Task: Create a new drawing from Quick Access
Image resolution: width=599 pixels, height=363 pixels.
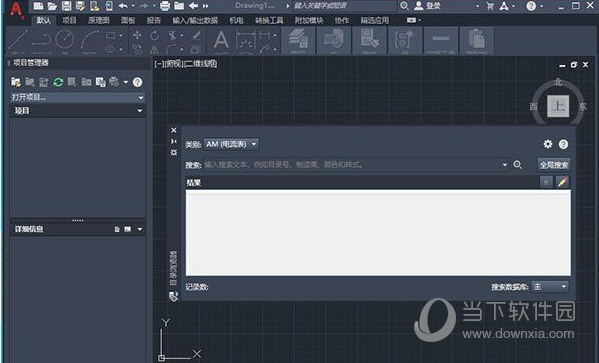Action: [38, 6]
